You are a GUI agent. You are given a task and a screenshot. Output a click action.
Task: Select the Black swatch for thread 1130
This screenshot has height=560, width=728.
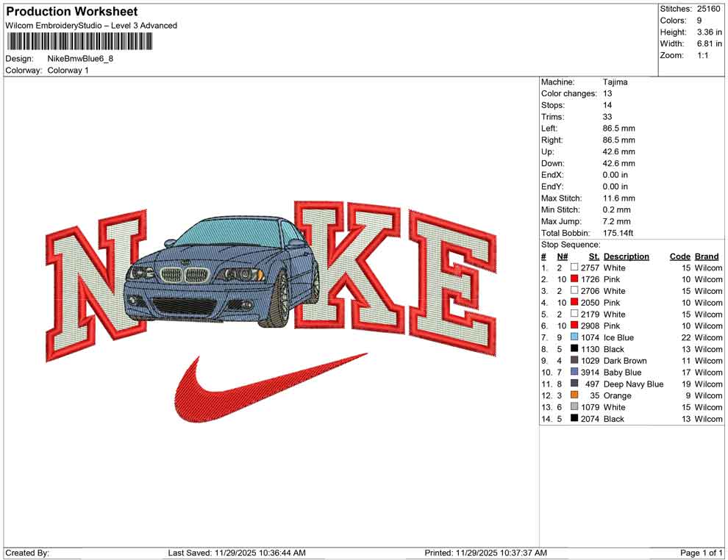click(x=573, y=349)
